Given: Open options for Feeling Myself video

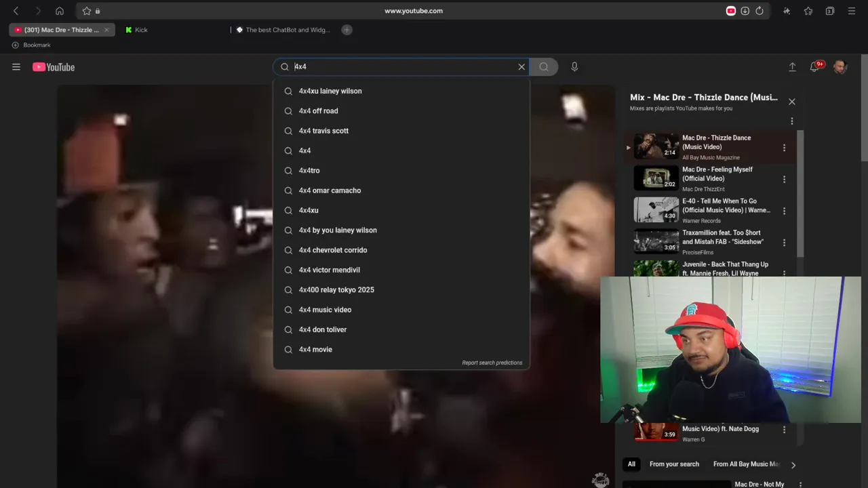Looking at the screenshot, I should pyautogui.click(x=785, y=180).
